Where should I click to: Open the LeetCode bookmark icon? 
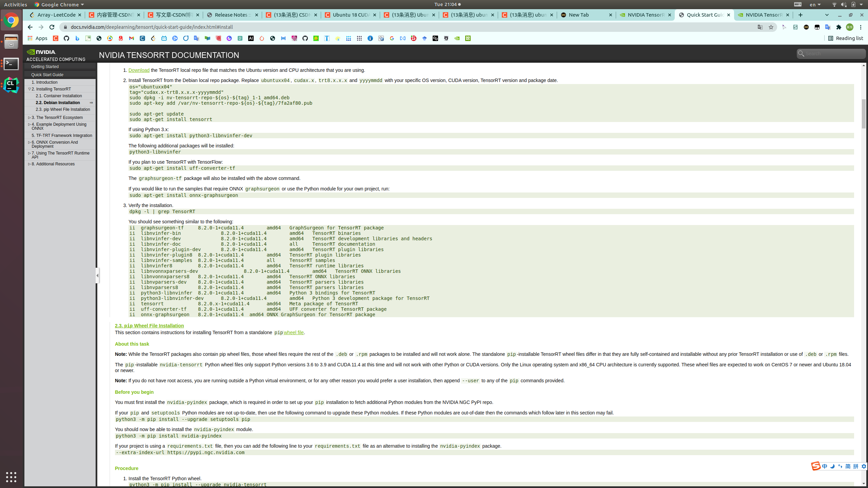[x=153, y=38]
